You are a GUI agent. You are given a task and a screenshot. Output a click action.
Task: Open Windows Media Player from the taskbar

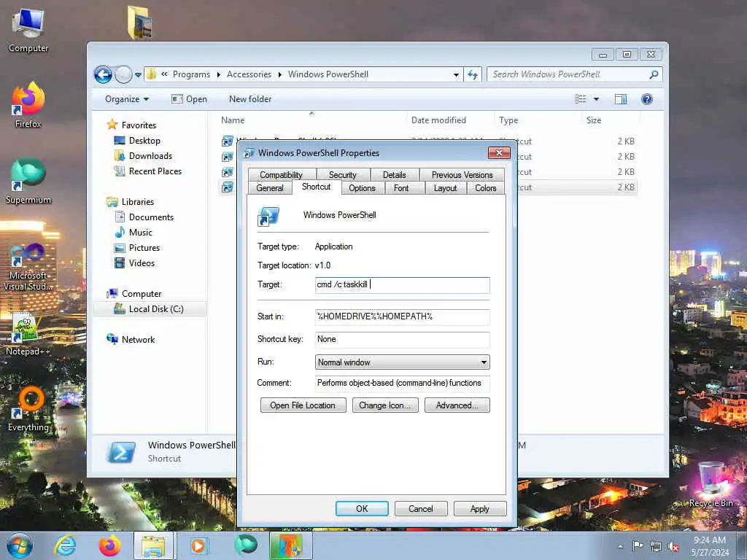click(198, 545)
